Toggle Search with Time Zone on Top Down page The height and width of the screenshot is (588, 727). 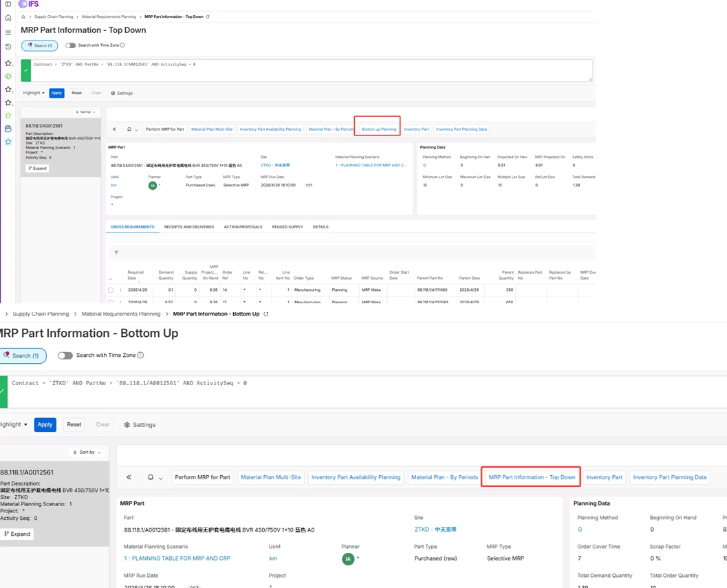pyautogui.click(x=70, y=45)
